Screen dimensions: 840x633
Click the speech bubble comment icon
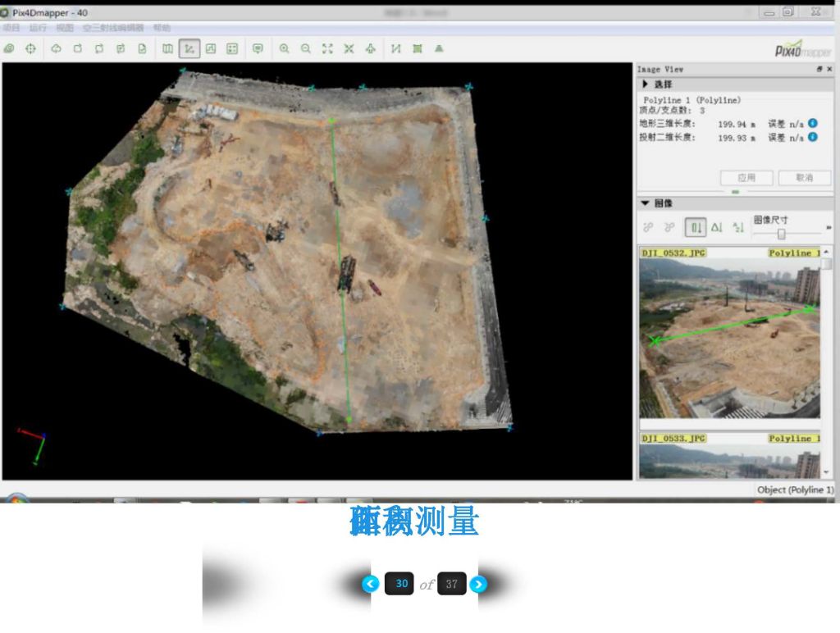click(x=258, y=49)
